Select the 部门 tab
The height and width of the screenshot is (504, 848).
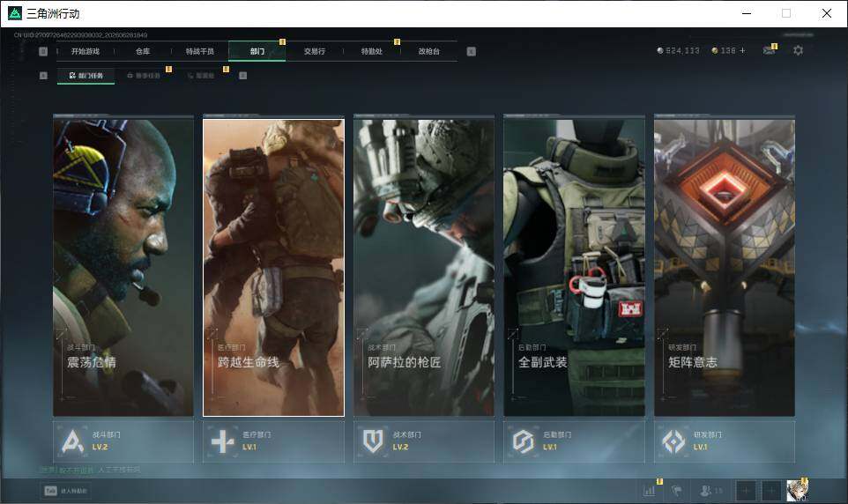pos(257,51)
